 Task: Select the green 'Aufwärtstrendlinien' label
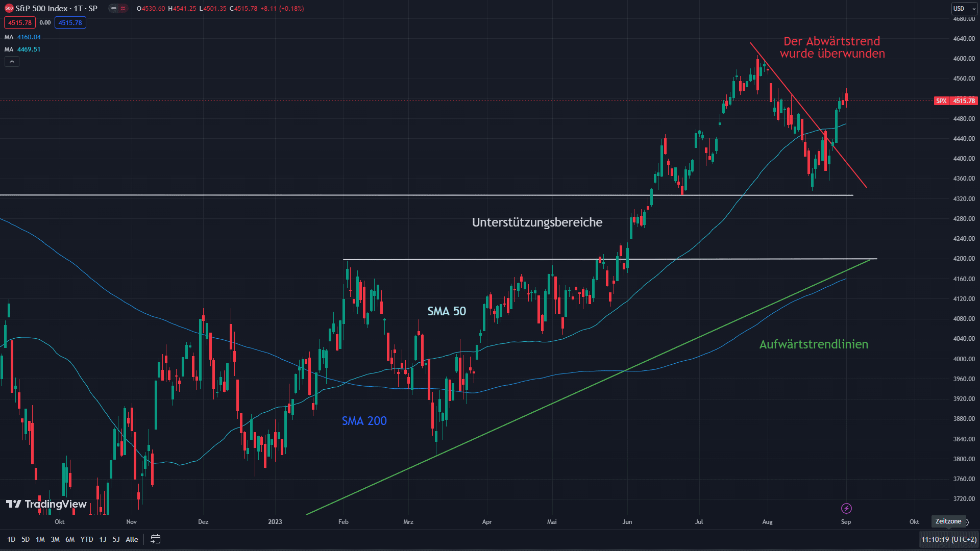[814, 344]
